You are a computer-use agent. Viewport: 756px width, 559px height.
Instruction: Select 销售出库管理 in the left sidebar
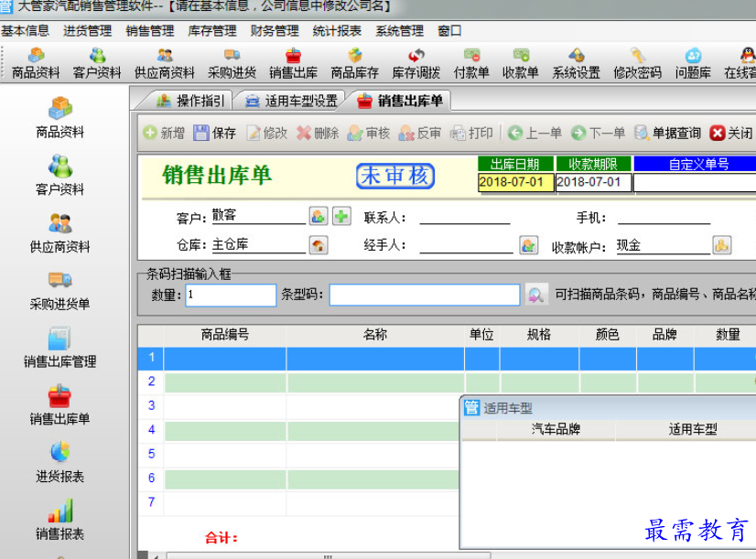60,347
